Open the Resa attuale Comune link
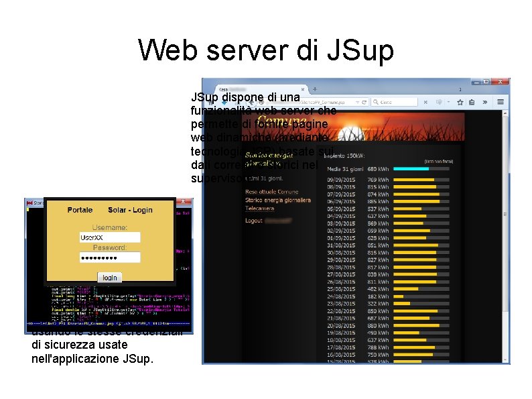 click(x=272, y=192)
